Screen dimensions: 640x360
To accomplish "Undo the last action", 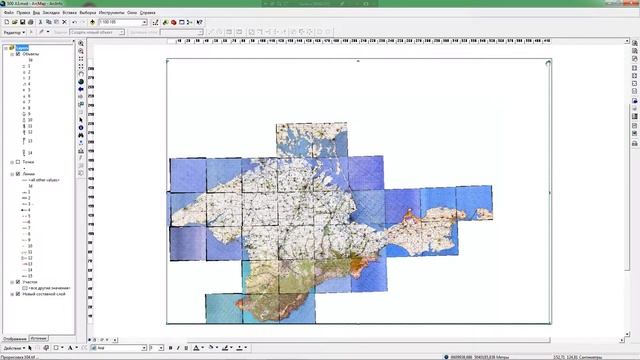I will click(x=74, y=22).
